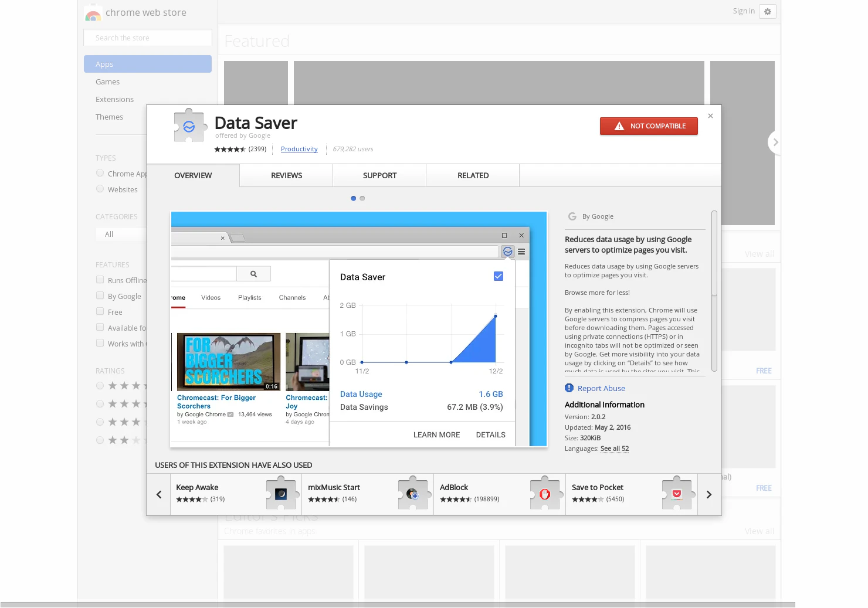Select the first screenshot pagination dot
The image size is (868, 608).
click(353, 198)
